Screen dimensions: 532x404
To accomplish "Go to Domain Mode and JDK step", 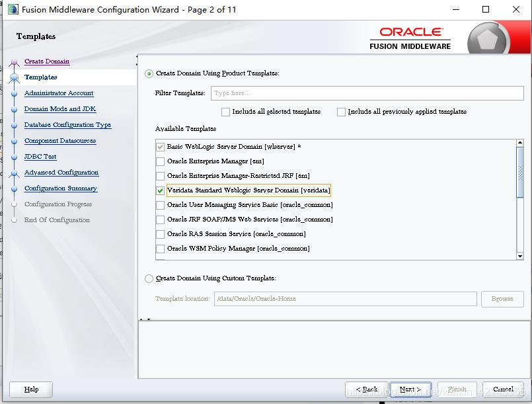I will 60,109.
